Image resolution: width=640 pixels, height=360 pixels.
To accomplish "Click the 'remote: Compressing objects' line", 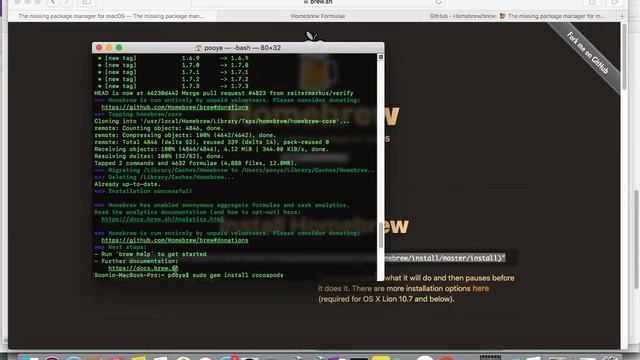I will (185, 135).
